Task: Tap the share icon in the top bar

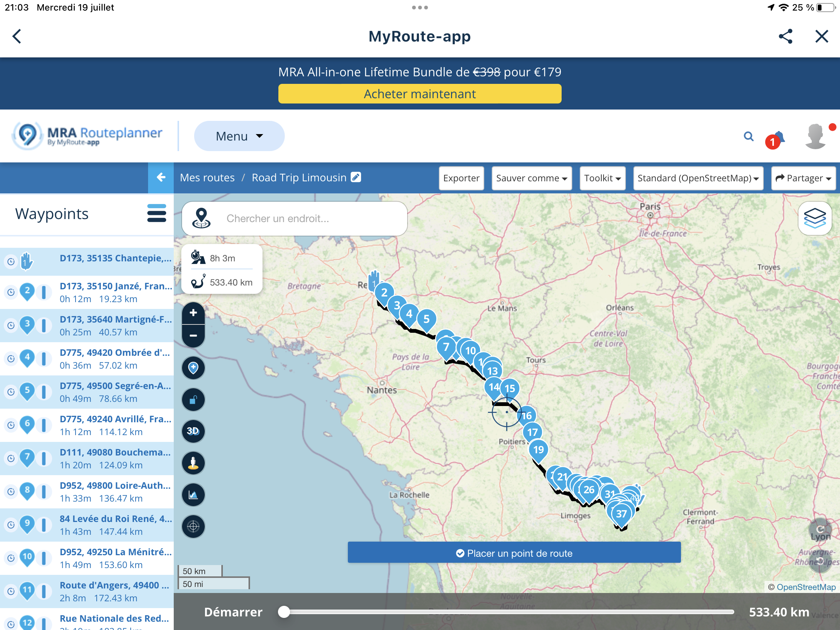Action: click(x=785, y=37)
